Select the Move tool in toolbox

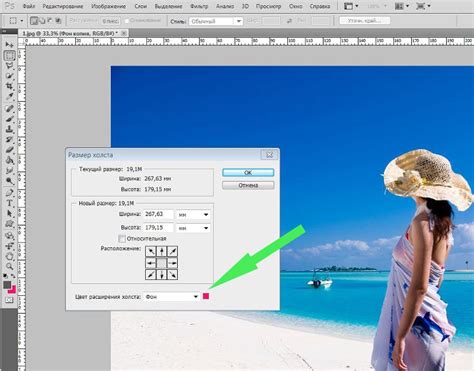(x=9, y=44)
